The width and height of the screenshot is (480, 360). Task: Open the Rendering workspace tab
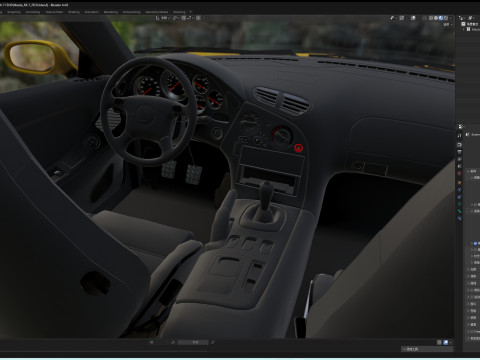tap(111, 12)
